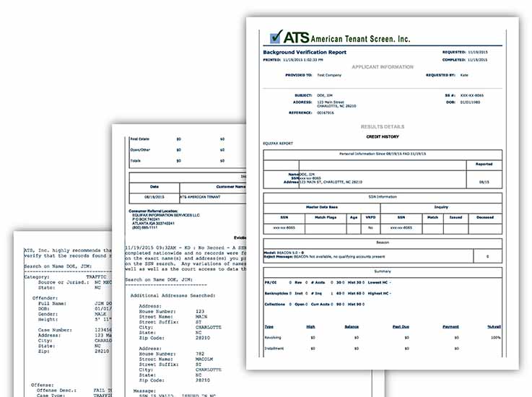Viewport: 532px width, 397px height.
Task: Click the 'SUBJECT:' label in the front report
Action: [x=303, y=95]
